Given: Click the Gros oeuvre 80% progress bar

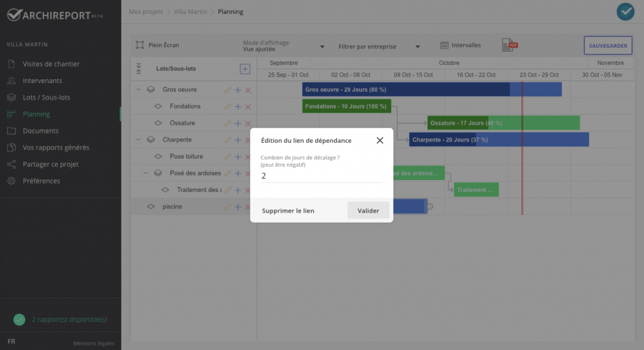Looking at the screenshot, I should 406,90.
